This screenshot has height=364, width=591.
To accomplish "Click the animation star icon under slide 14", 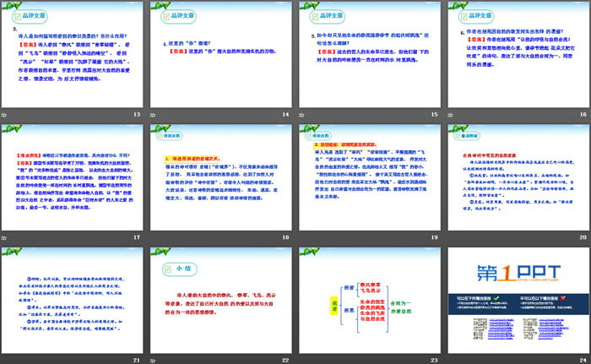I will tap(153, 115).
